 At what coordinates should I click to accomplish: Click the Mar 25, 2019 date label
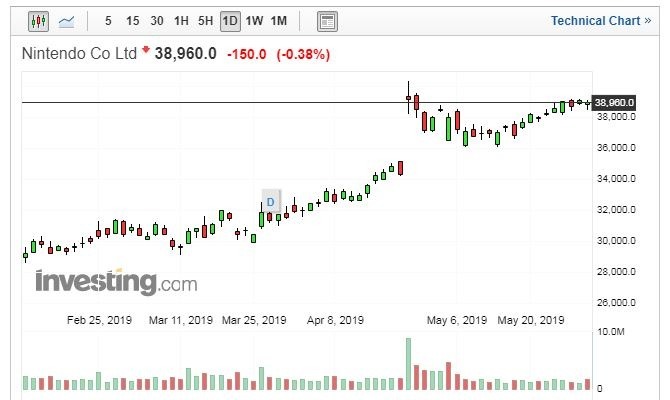click(x=254, y=320)
